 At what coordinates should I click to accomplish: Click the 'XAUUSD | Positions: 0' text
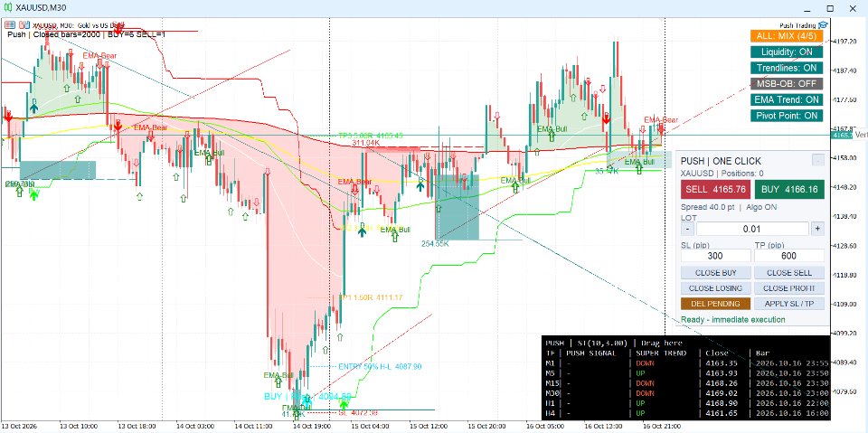pyautogui.click(x=721, y=174)
